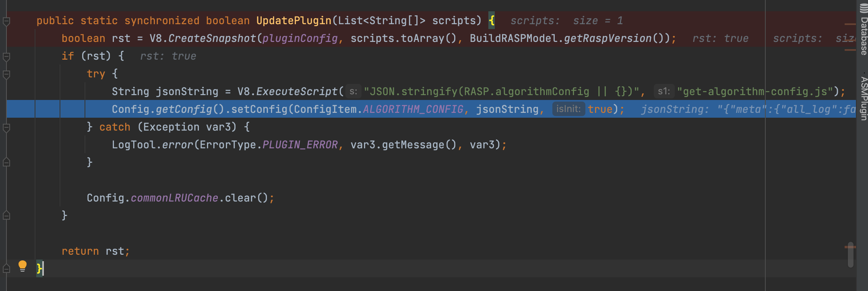Fold the try block in the gutter

coord(6,74)
